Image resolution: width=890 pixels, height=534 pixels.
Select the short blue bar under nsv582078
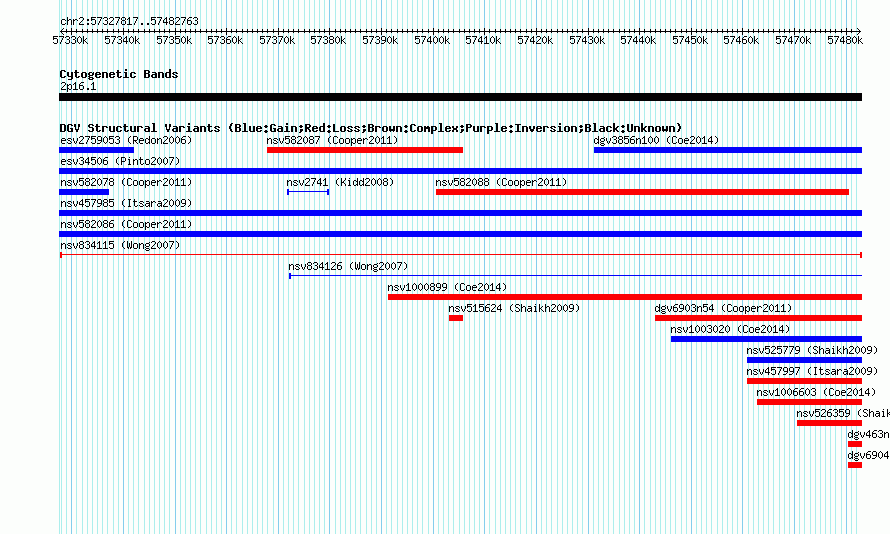click(x=84, y=192)
